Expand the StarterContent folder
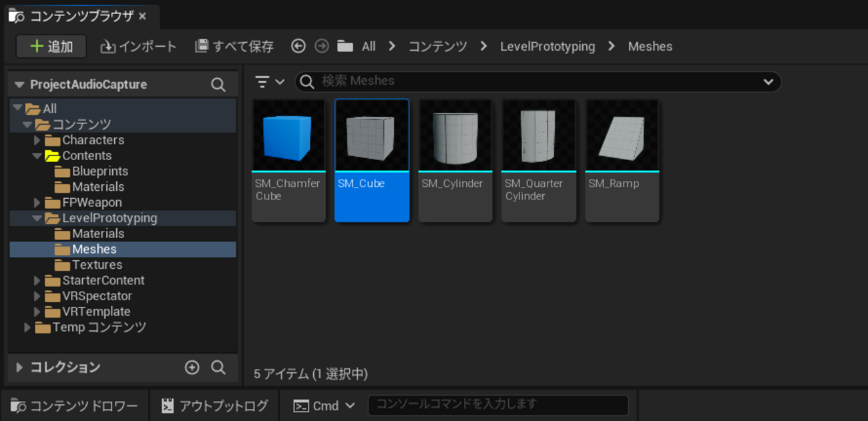The height and width of the screenshot is (421, 868). (37, 281)
